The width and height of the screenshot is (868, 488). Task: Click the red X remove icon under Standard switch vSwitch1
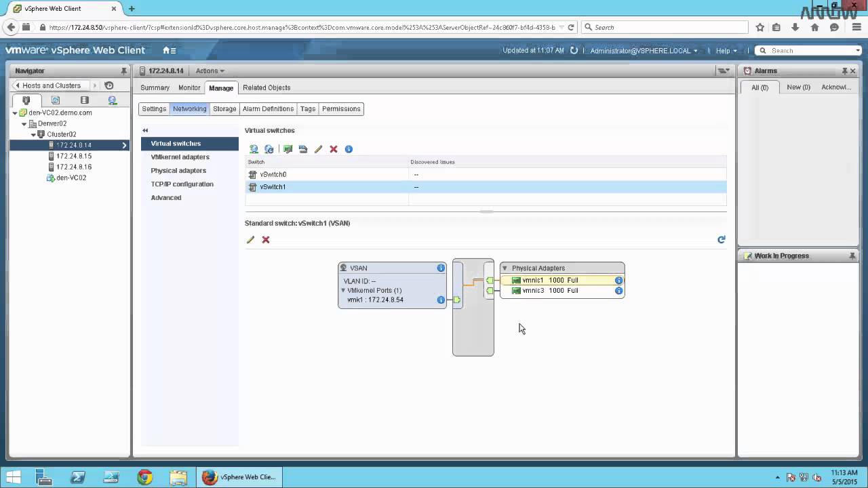(266, 240)
